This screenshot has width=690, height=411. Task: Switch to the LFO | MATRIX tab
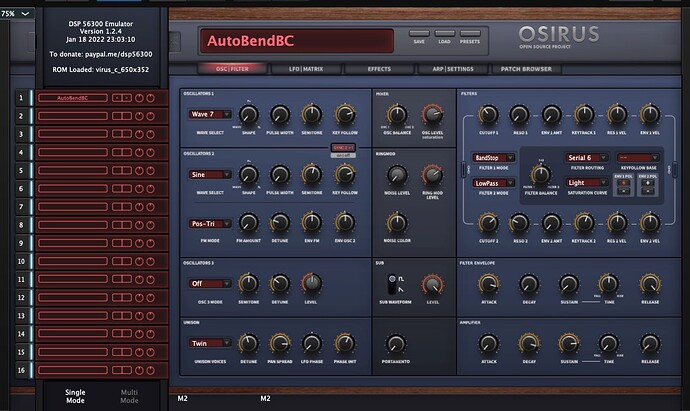[306, 69]
